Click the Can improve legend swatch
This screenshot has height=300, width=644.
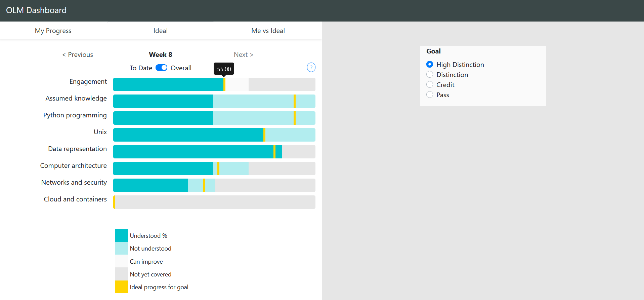click(122, 261)
